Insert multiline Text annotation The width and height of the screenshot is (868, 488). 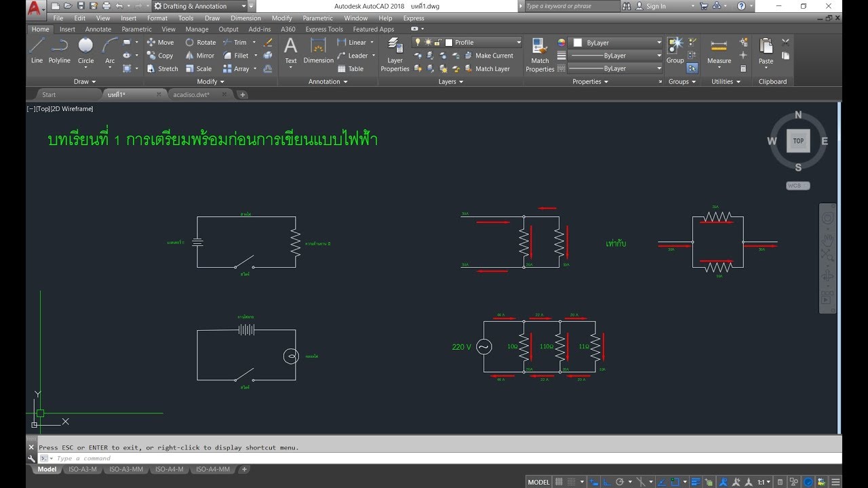tap(291, 51)
